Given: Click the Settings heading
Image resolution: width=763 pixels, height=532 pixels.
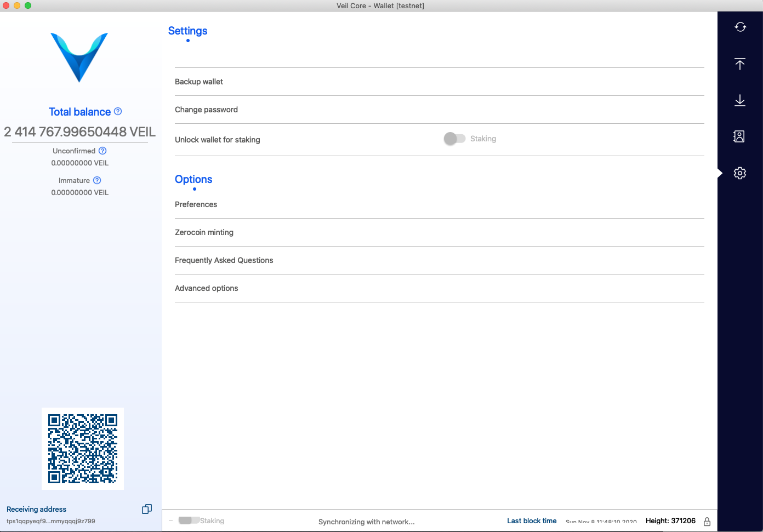Looking at the screenshot, I should 187,31.
